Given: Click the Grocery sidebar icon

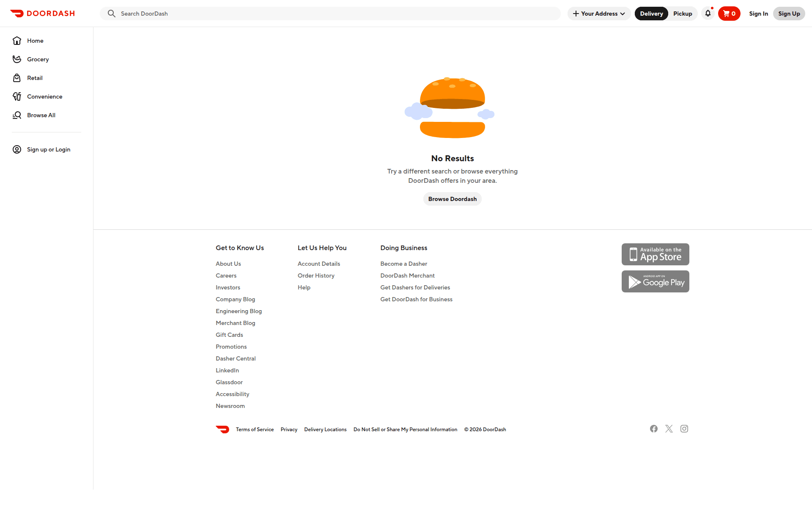Looking at the screenshot, I should click(x=17, y=59).
